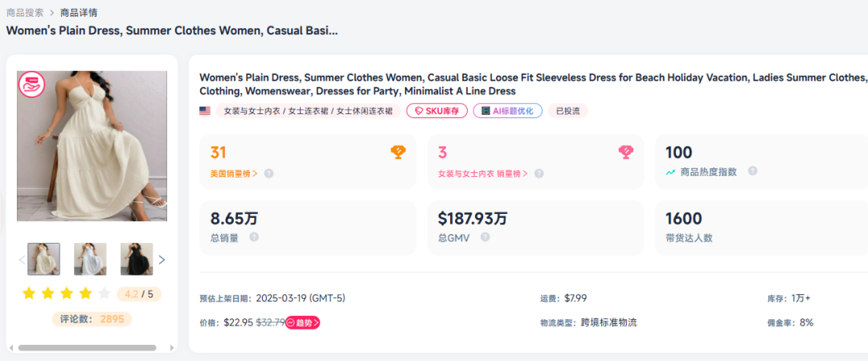Open the price 趋势 trend button
The image size is (868, 361).
pos(303,322)
